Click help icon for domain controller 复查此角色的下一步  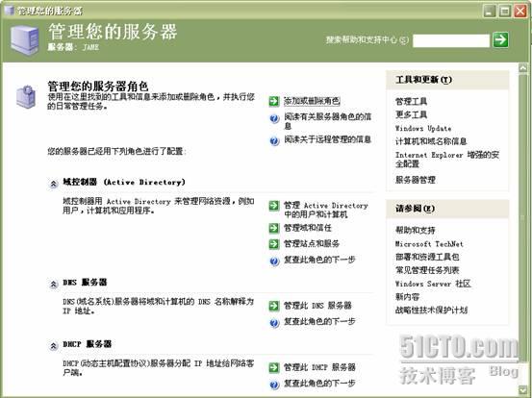point(274,261)
